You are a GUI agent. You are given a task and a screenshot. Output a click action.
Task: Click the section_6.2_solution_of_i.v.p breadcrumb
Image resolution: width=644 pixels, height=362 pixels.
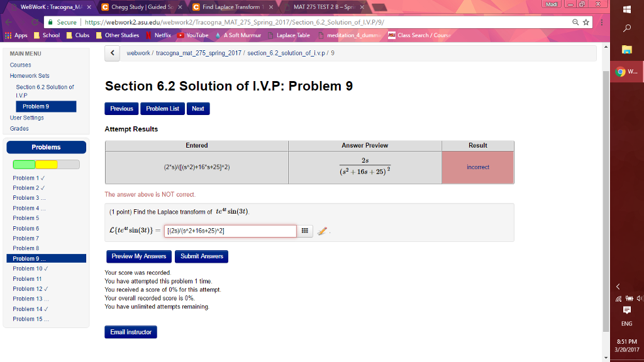[x=286, y=53]
